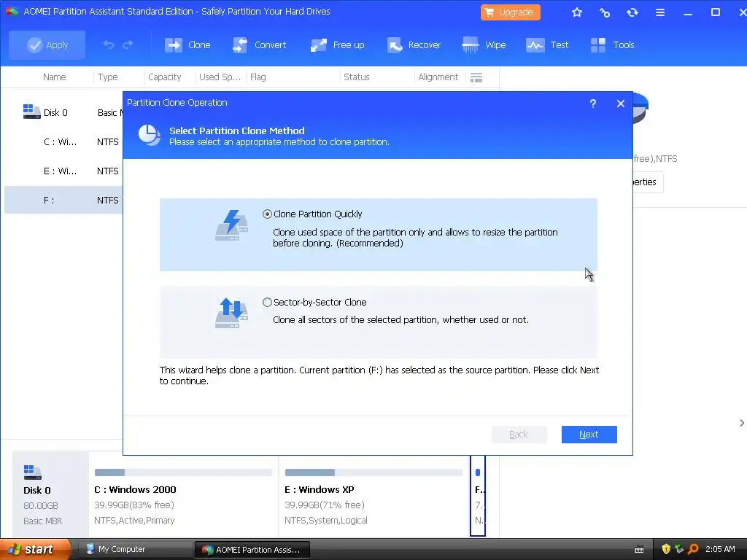Open the Wipe tool
The height and width of the screenshot is (560, 747).
point(484,44)
